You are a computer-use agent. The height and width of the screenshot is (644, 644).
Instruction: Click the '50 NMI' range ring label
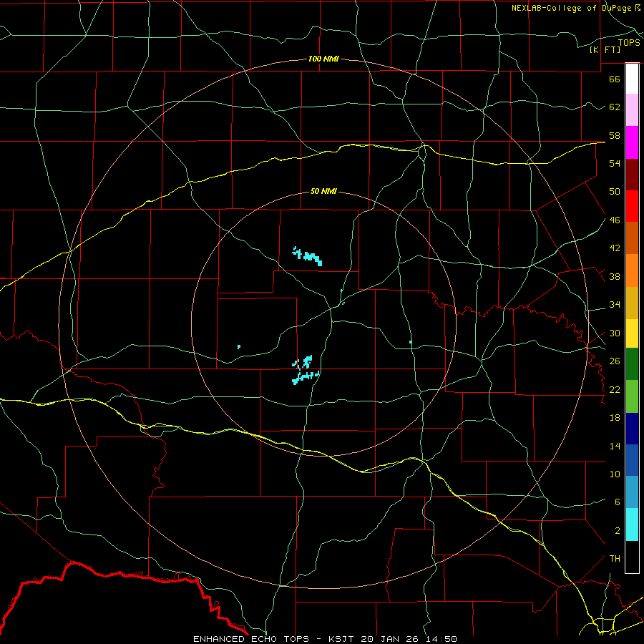coord(323,191)
